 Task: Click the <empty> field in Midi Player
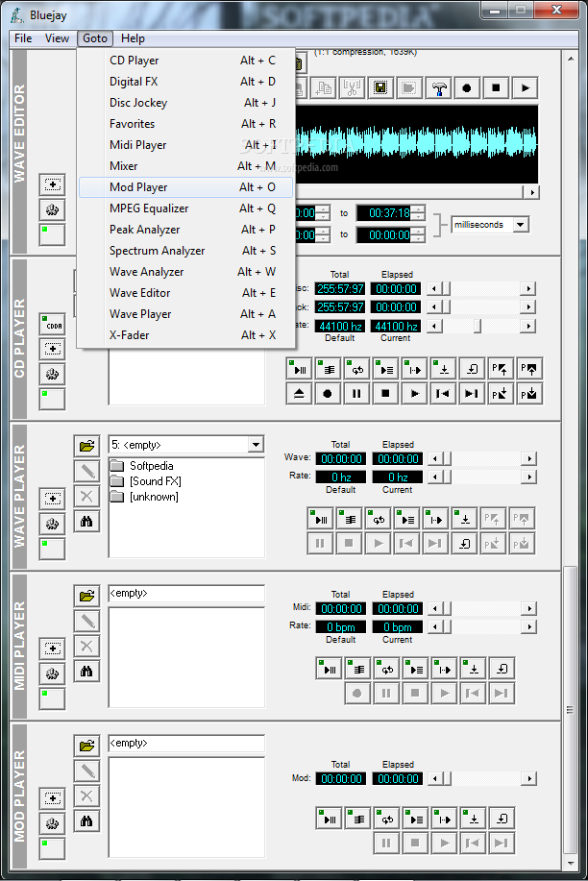(x=186, y=594)
